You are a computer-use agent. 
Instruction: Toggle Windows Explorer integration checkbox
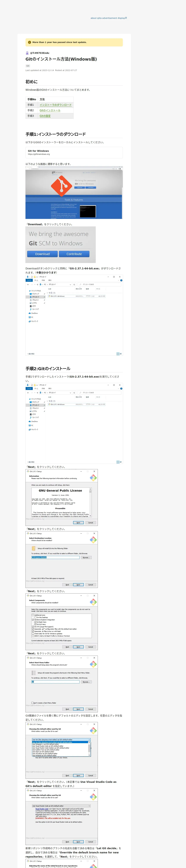tap(33, 620)
